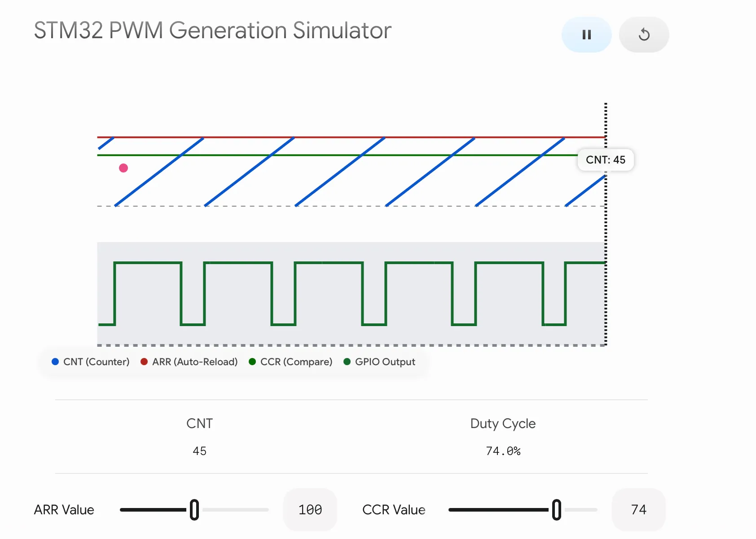Toggle ARR (Auto-Reload) legend entry

click(189, 362)
